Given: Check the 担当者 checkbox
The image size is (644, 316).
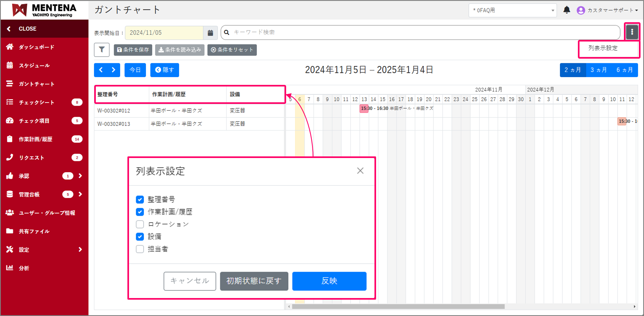Looking at the screenshot, I should point(140,249).
